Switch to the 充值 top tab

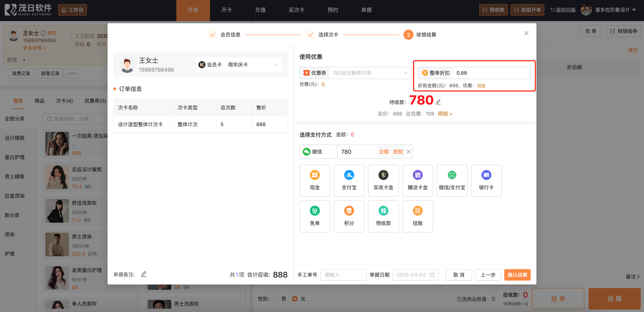click(260, 10)
